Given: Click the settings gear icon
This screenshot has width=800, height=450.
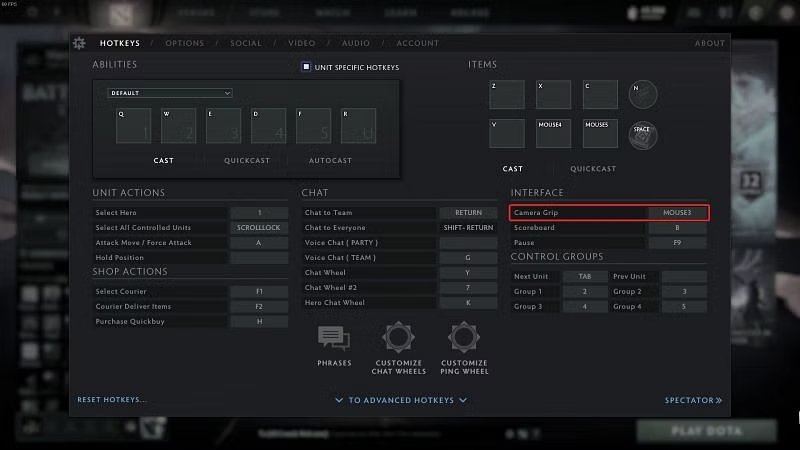Looking at the screenshot, I should [79, 43].
